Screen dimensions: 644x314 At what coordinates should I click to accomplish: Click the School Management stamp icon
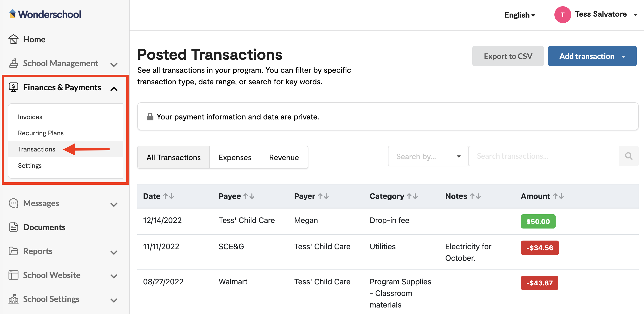click(x=13, y=63)
